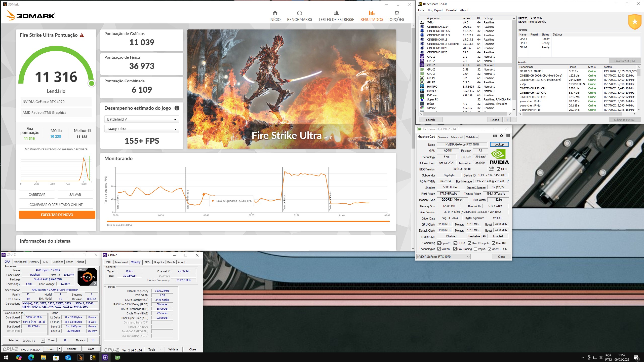Open Microsoft Edge from the taskbar
Image resolution: width=644 pixels, height=362 pixels.
[31, 357]
